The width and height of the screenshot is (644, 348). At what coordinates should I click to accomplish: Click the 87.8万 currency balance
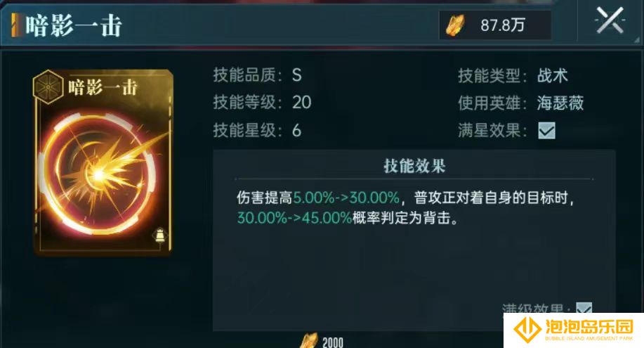point(503,25)
